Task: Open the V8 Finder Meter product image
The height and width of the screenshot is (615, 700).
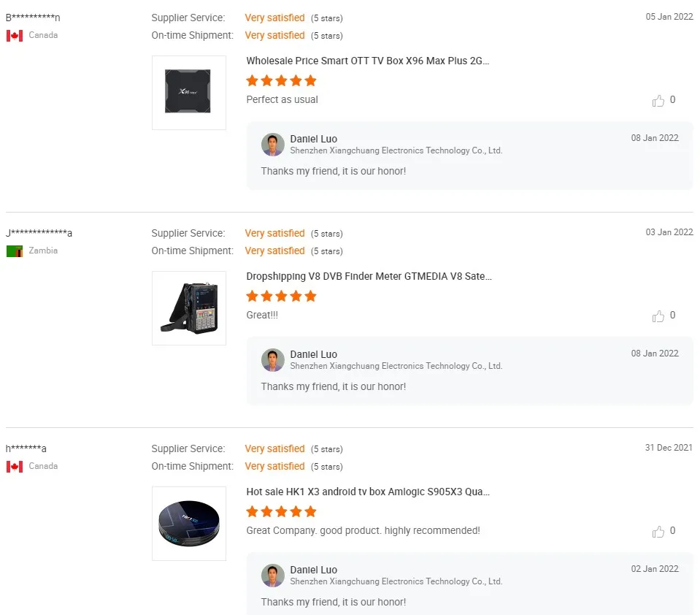Action: click(x=189, y=308)
